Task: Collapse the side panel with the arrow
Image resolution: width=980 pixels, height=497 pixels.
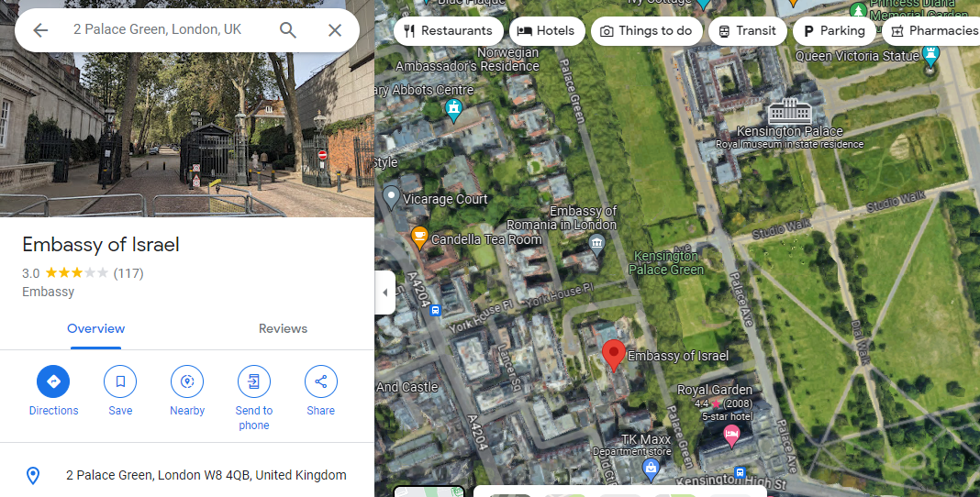Action: click(x=385, y=293)
